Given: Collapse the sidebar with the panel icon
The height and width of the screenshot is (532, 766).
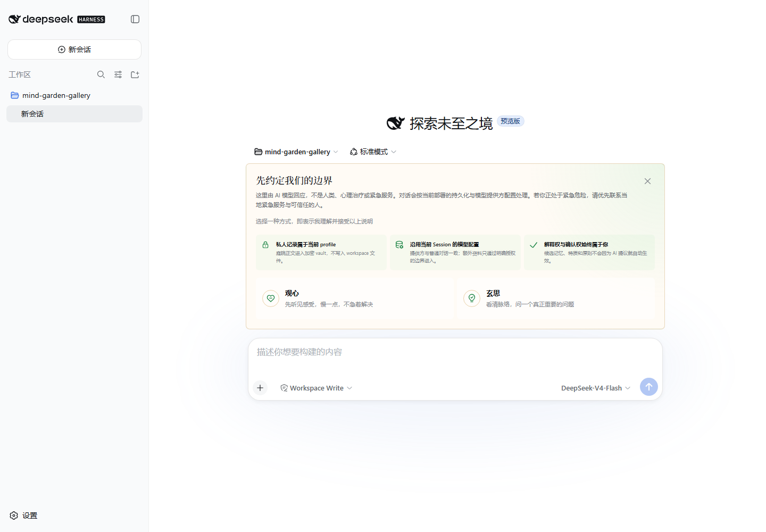Looking at the screenshot, I should 135,19.
